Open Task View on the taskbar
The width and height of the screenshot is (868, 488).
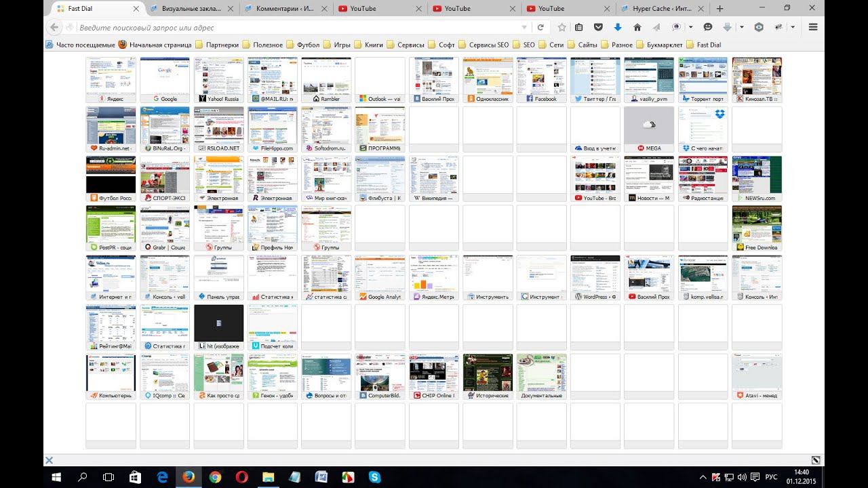[x=108, y=477]
